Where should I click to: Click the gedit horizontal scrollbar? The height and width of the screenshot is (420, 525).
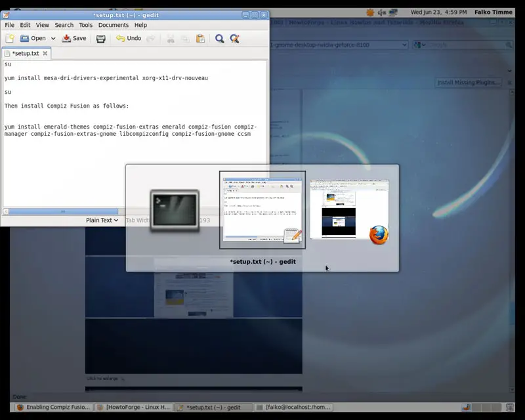pyautogui.click(x=62, y=211)
